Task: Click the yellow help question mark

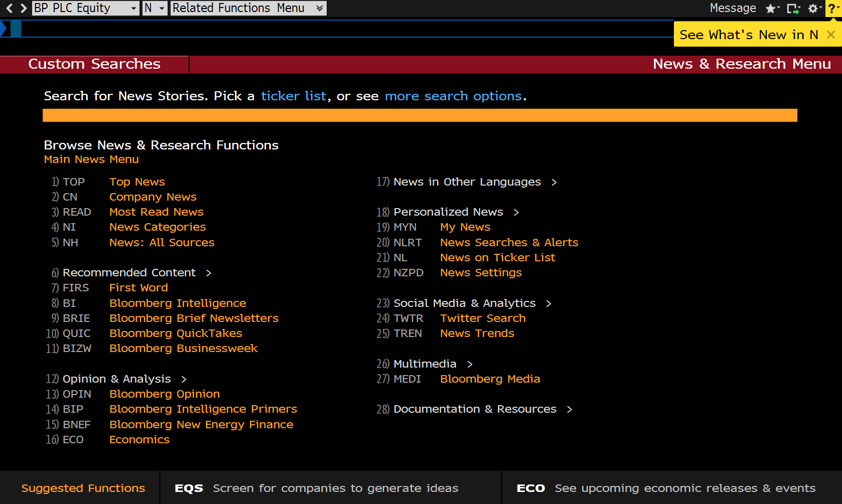Action: point(832,9)
